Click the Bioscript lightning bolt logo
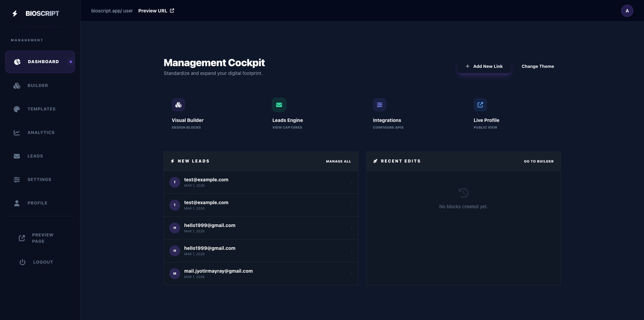This screenshot has width=644, height=320. click(x=14, y=13)
